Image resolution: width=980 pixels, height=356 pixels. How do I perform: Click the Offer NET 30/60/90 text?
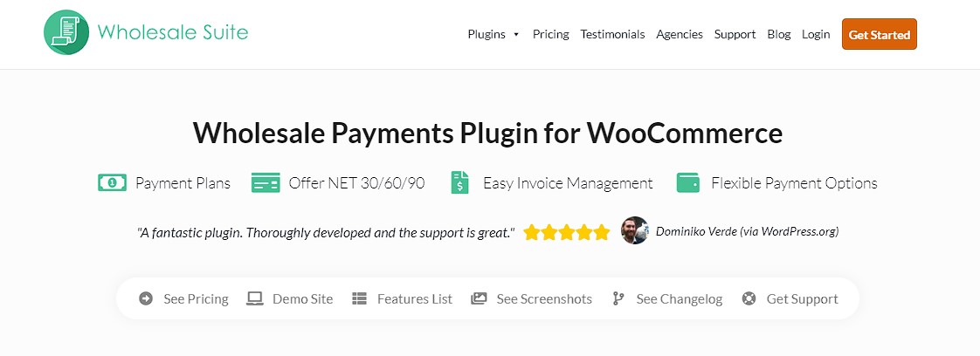click(356, 183)
